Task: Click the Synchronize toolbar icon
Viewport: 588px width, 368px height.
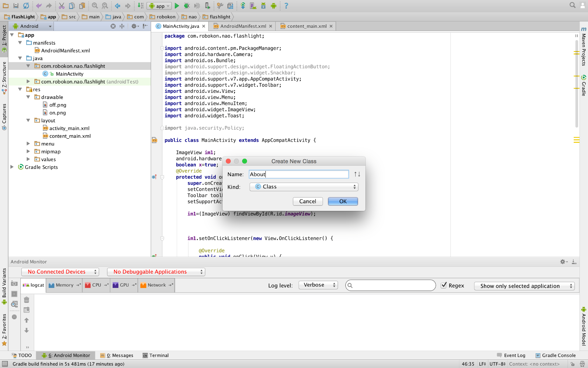Action: pyautogui.click(x=26, y=6)
